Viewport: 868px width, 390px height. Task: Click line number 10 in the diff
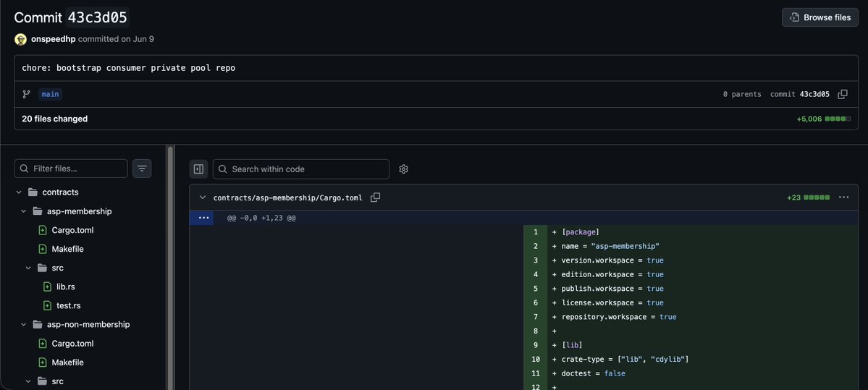click(x=535, y=360)
